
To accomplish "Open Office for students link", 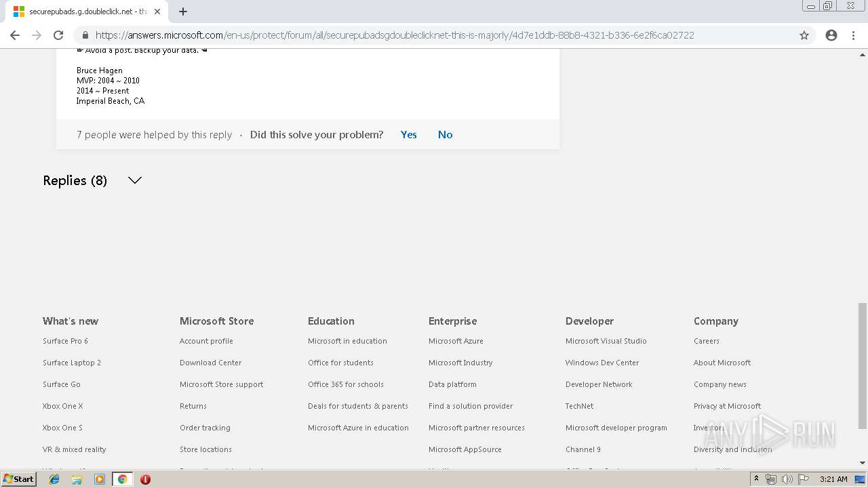I will [340, 363].
